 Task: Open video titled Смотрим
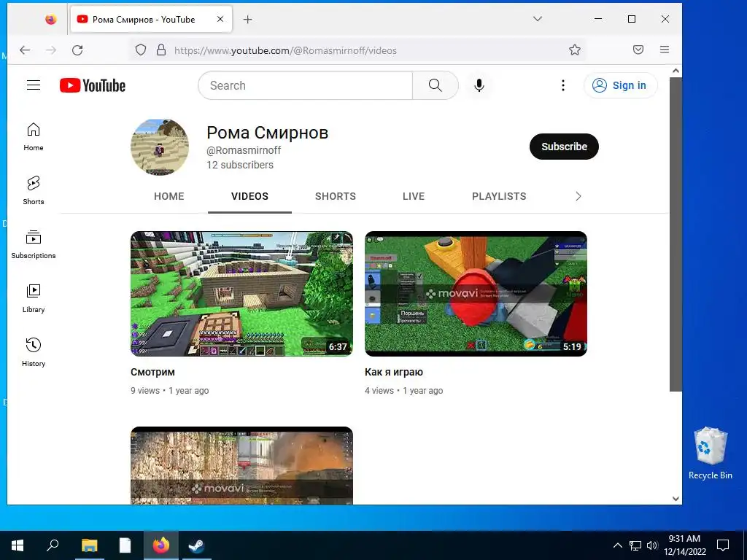pos(153,372)
